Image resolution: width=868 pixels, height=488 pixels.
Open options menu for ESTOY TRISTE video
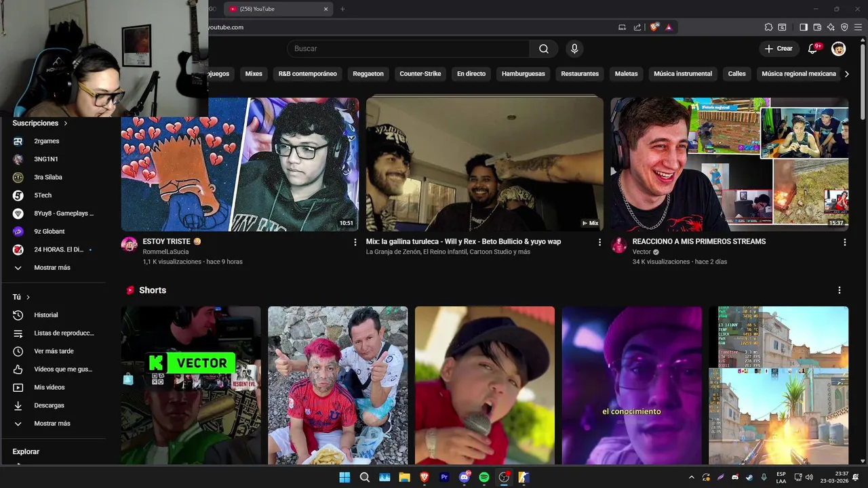tap(355, 242)
